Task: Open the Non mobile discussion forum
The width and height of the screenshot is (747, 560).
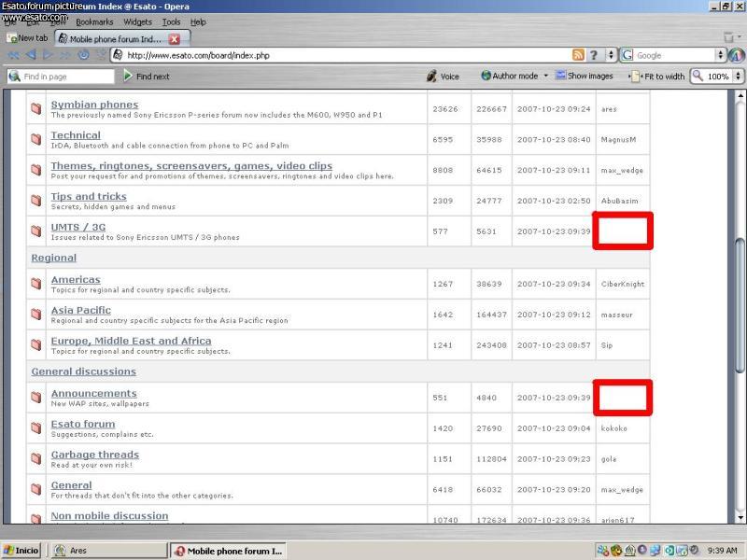Action: click(x=109, y=516)
